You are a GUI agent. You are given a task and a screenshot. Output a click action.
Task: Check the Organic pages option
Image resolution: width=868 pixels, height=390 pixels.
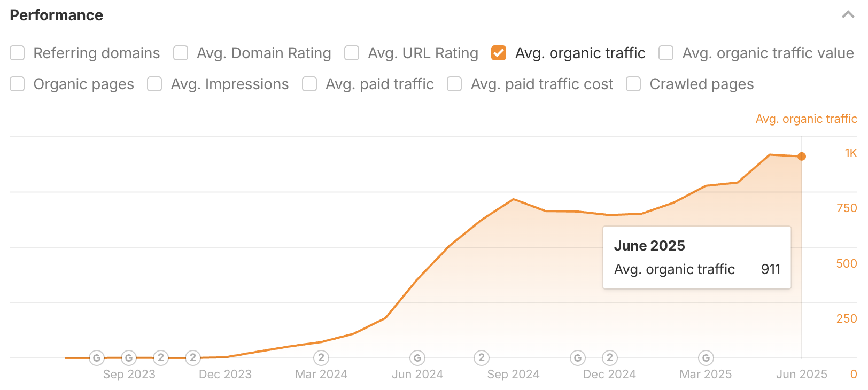coord(18,84)
